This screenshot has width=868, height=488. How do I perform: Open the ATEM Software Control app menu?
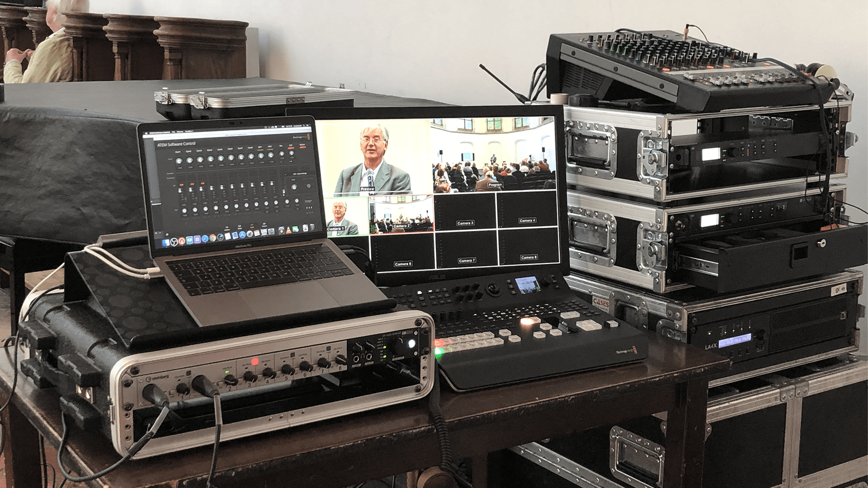tap(160, 132)
